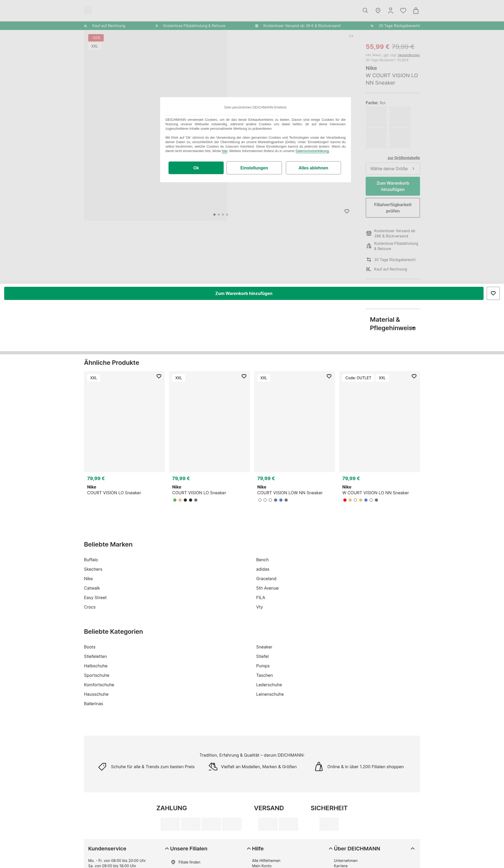Open the user account icon
The height and width of the screenshot is (868, 504).
390,11
